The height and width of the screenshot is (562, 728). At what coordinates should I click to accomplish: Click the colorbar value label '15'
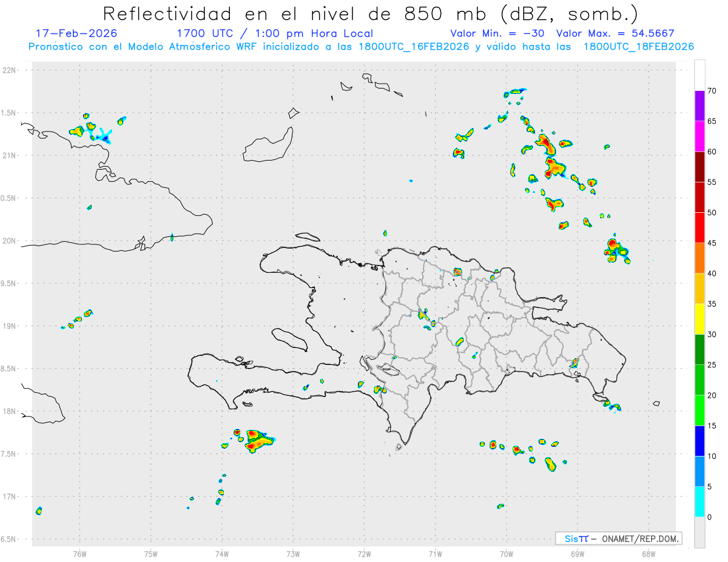tap(712, 426)
